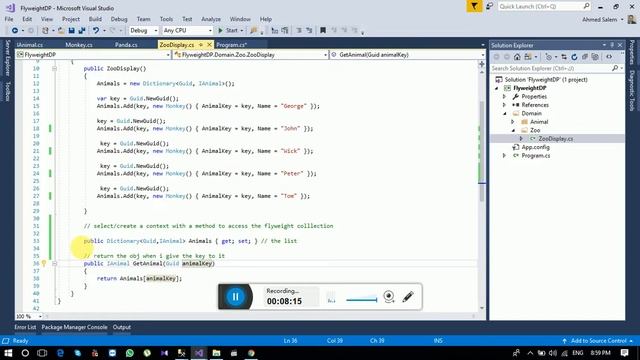Screen dimensions: 640x360
Task: Click the Undo arrow icon
Action: 96,31
